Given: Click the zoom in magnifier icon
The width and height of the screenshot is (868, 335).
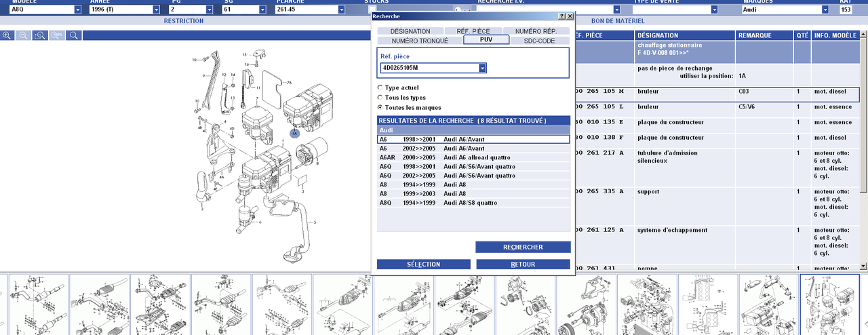Looking at the screenshot, I should click(7, 35).
